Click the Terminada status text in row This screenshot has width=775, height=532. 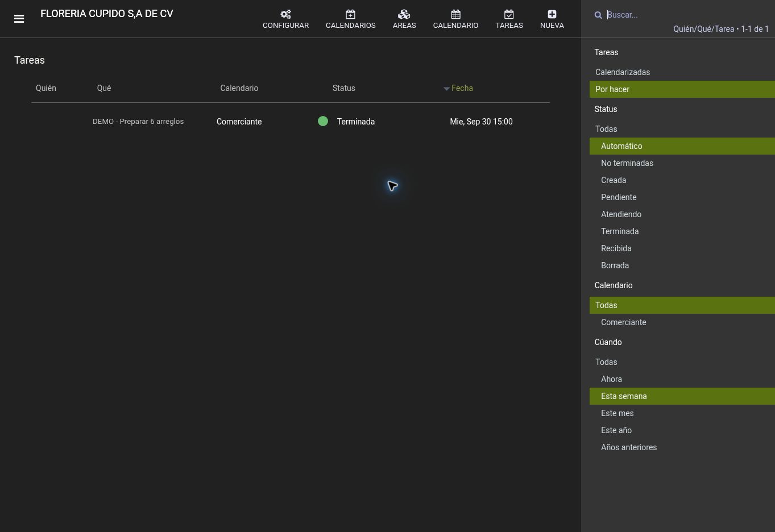click(356, 122)
